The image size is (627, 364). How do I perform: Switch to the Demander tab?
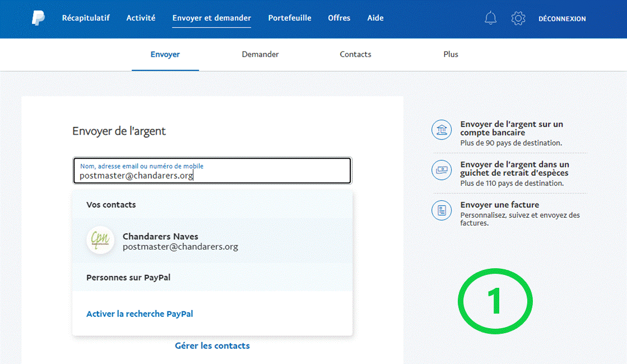pos(261,54)
